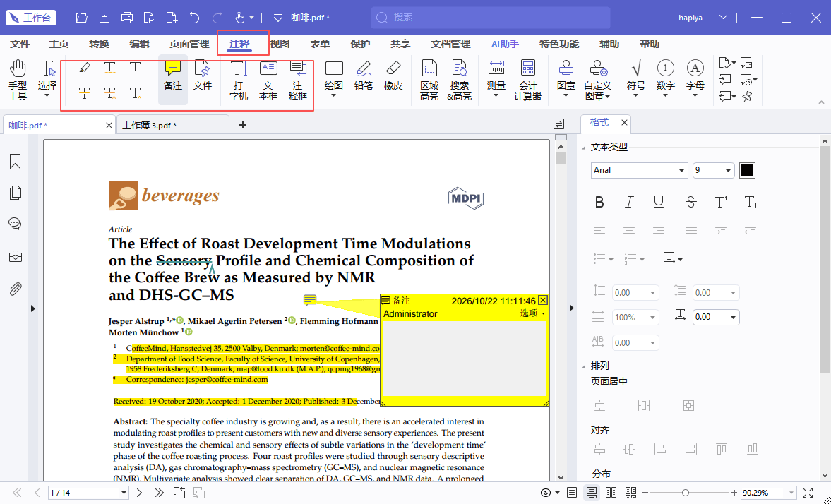Open the 保护 (Protect) menu tab
The width and height of the screenshot is (831, 504).
click(x=360, y=44)
